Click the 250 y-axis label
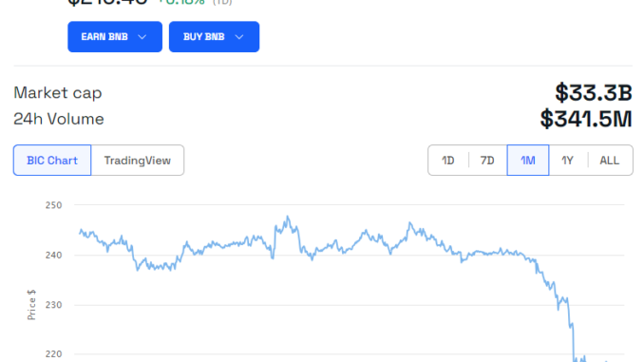This screenshot has height=362, width=644. [x=53, y=205]
